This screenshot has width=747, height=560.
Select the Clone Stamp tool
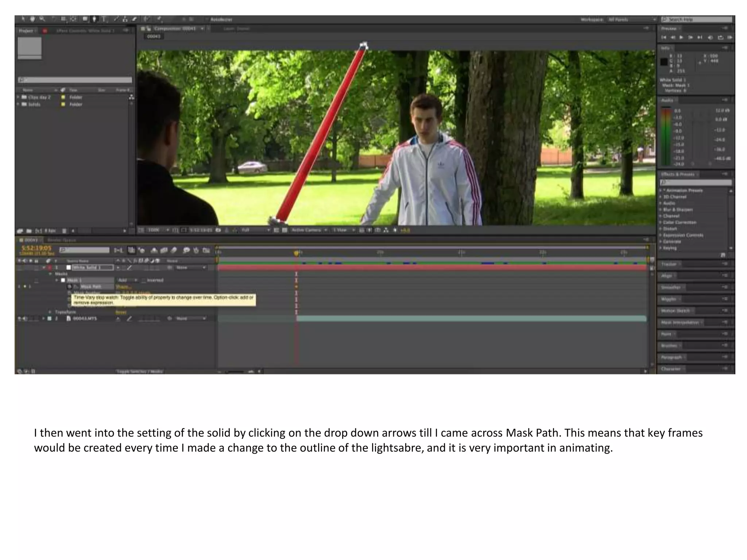125,19
